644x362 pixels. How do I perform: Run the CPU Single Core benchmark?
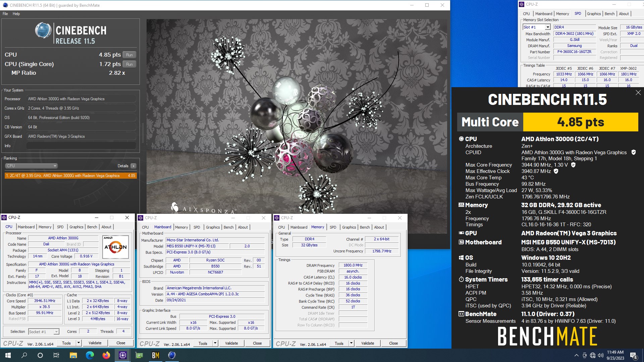pos(129,64)
